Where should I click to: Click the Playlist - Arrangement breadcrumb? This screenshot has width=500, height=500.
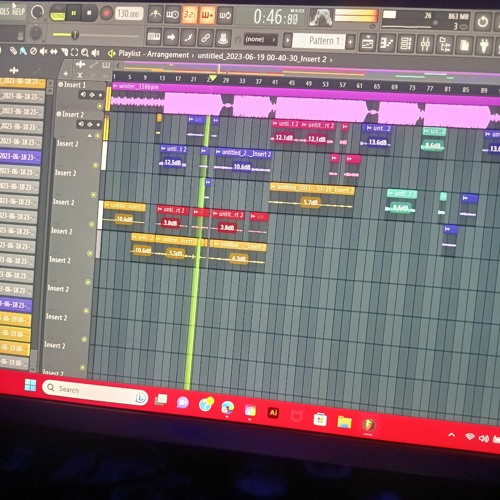click(154, 54)
